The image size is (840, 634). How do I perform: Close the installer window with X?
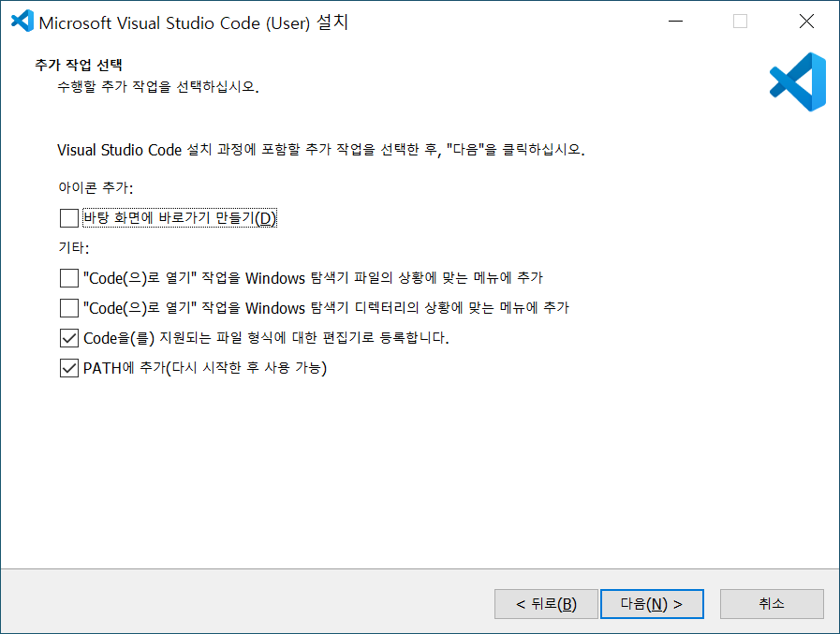(806, 22)
